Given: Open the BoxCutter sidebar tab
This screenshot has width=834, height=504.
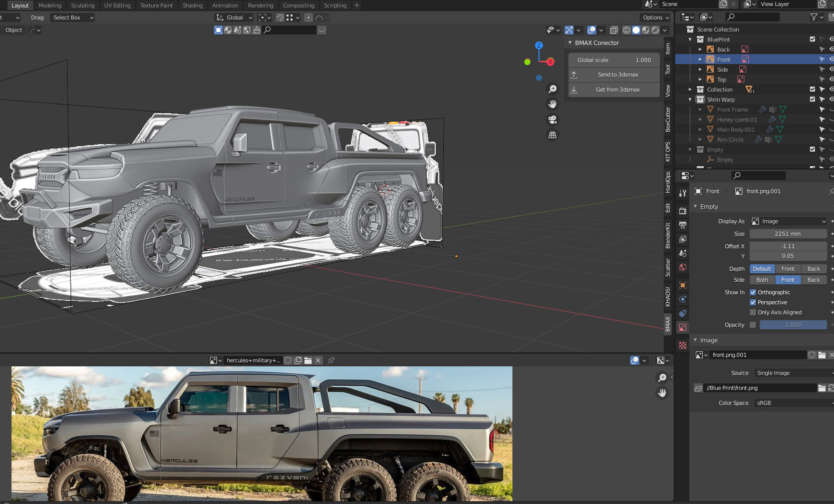Looking at the screenshot, I should tap(668, 120).
